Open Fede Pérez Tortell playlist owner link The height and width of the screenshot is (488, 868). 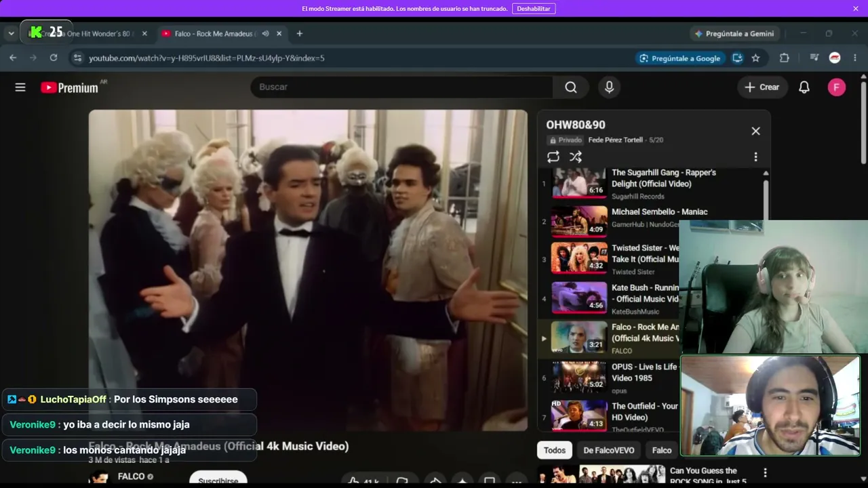tap(616, 140)
